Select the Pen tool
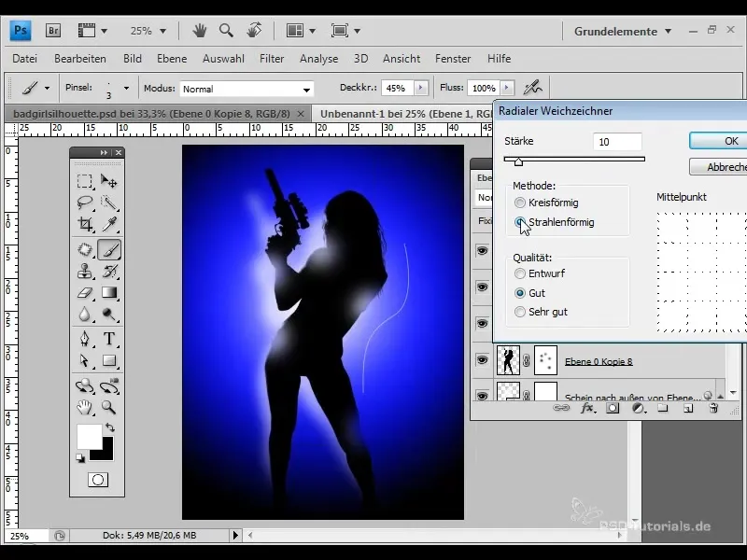Viewport: 747px width, 560px height. pos(85,339)
